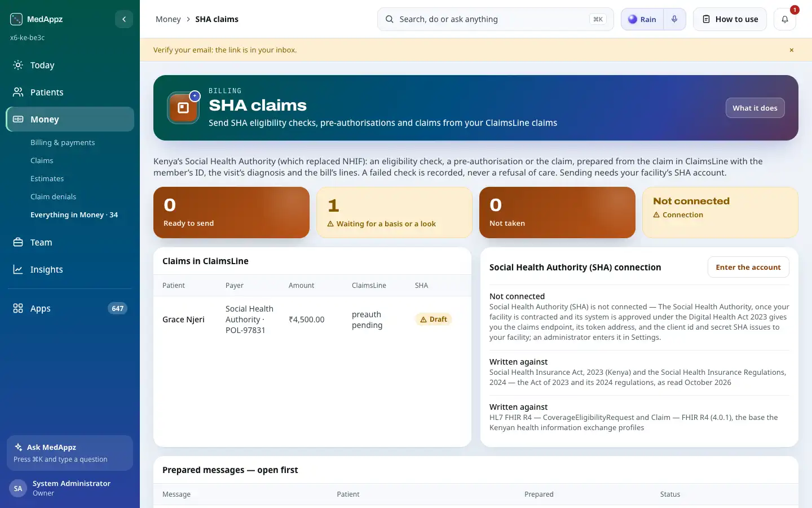The image size is (812, 508).
Task: Open the Team section
Action: [x=70, y=243]
